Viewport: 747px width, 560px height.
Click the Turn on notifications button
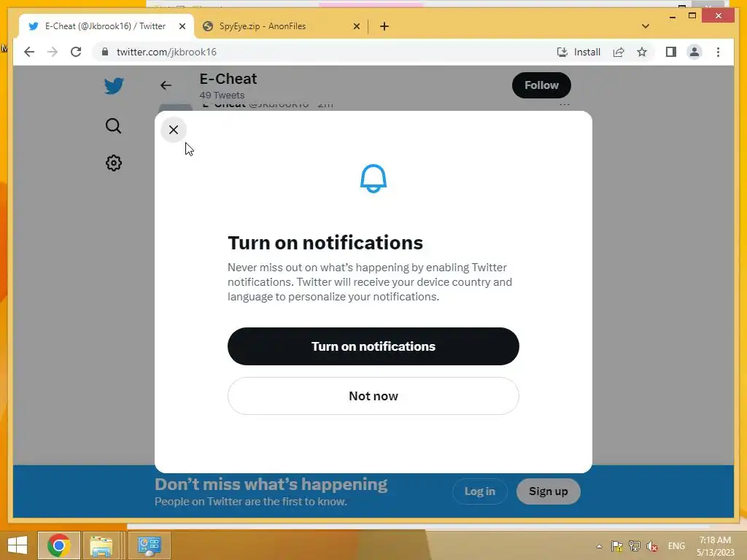(x=373, y=346)
